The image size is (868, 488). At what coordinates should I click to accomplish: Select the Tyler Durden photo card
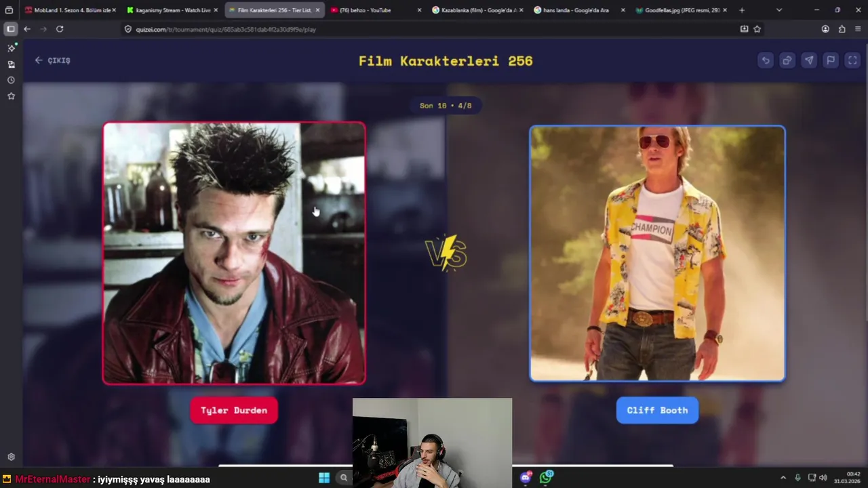click(234, 253)
